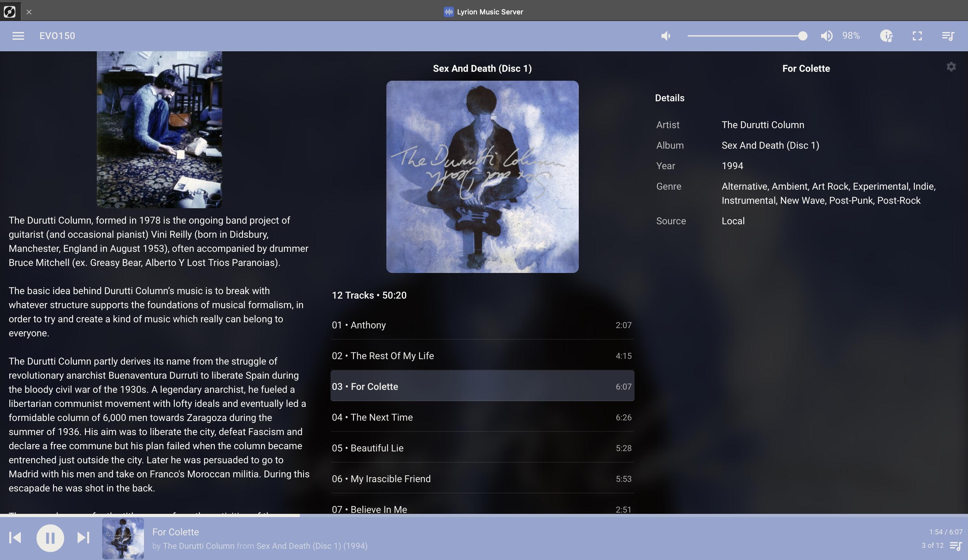Play track 02 The Rest Of My Life

482,356
